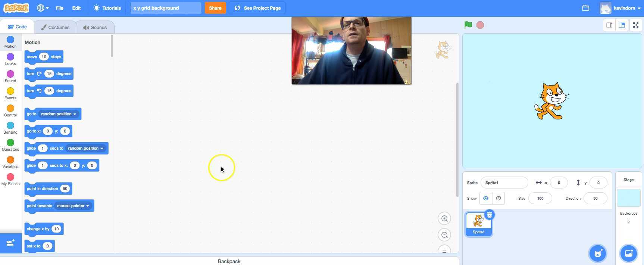
Task: Hide the sprite with crossed eye icon
Action: [x=498, y=198]
